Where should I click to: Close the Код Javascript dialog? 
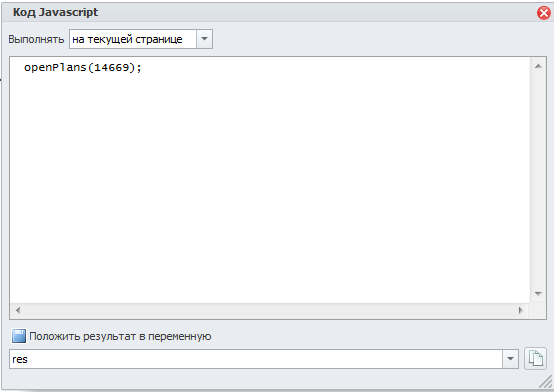click(x=544, y=13)
